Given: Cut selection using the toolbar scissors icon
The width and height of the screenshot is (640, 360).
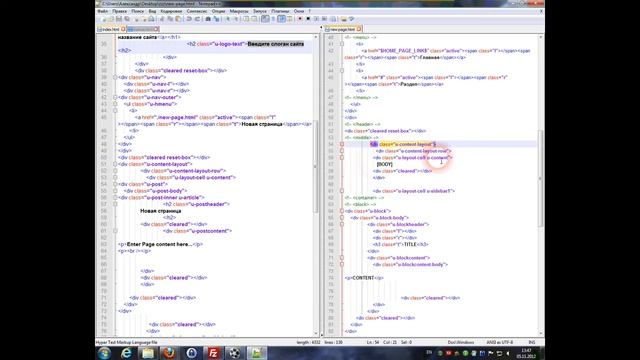Looking at the screenshot, I should [162, 19].
